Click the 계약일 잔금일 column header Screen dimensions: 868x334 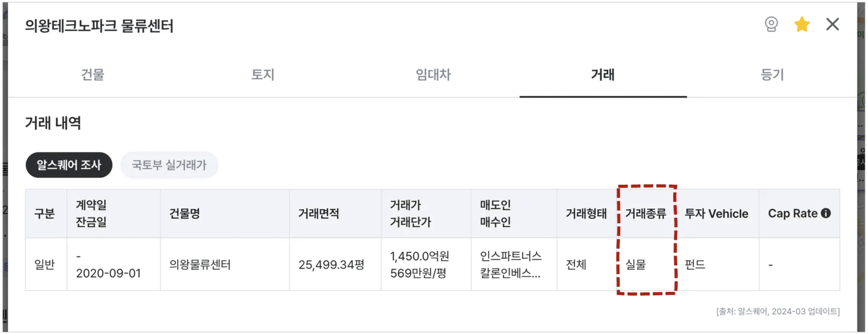click(91, 214)
